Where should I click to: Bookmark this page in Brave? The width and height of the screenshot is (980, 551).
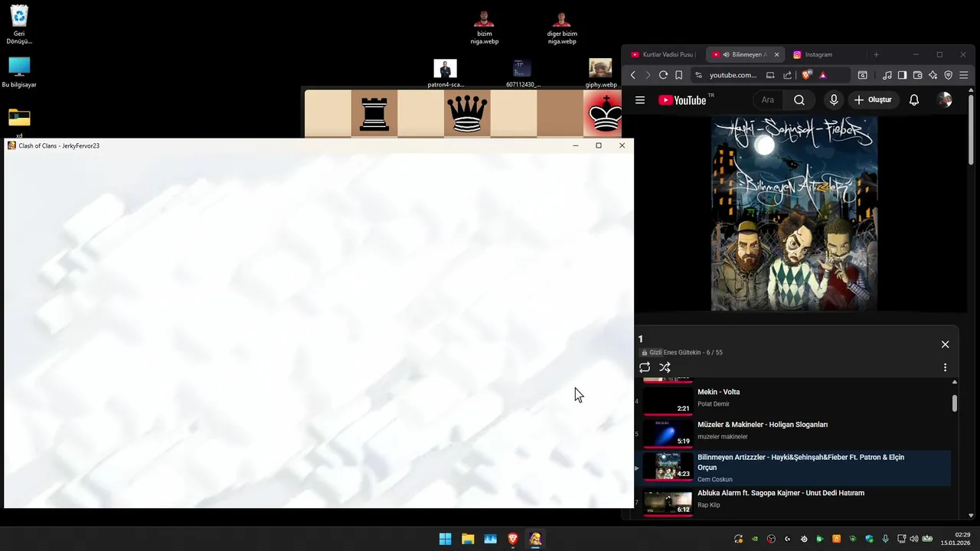coord(678,75)
